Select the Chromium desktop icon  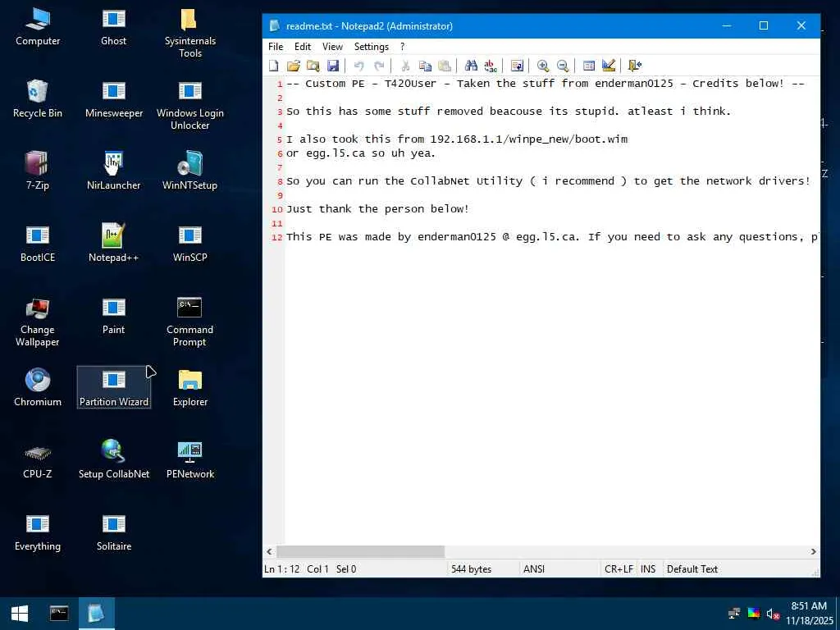(x=38, y=388)
